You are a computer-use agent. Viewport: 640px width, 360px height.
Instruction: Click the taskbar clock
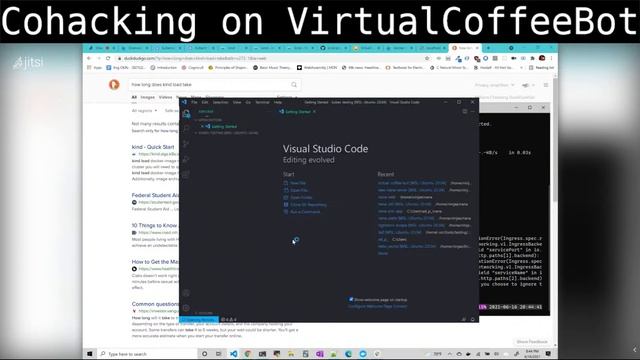coord(532,353)
